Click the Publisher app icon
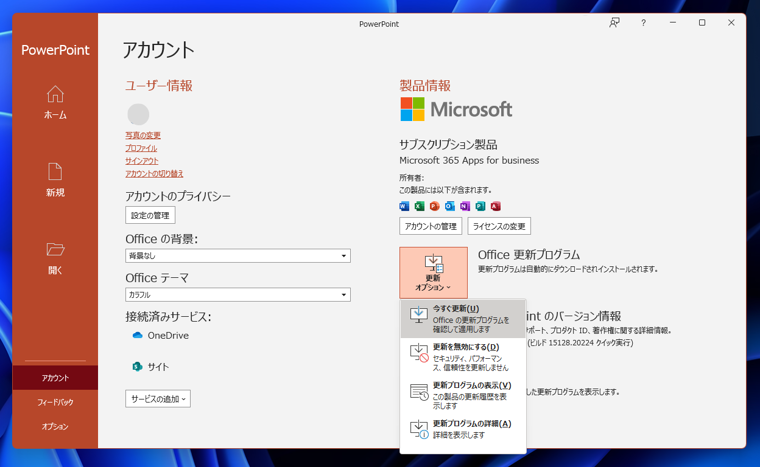 click(480, 206)
